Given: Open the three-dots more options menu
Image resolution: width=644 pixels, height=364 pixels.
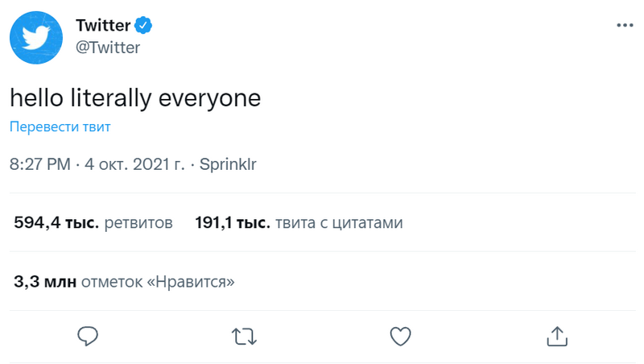Looking at the screenshot, I should 625,26.
